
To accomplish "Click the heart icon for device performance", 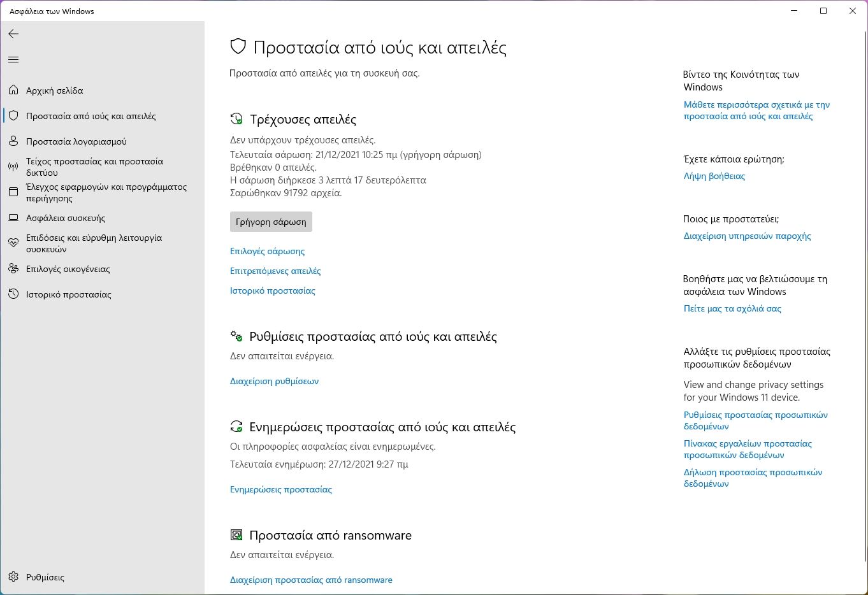I will (x=13, y=243).
